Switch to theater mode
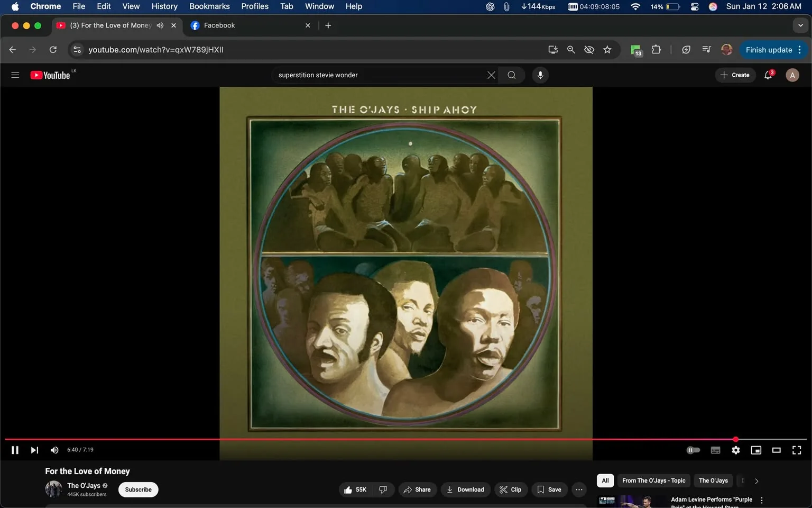The height and width of the screenshot is (508, 812). 776,450
